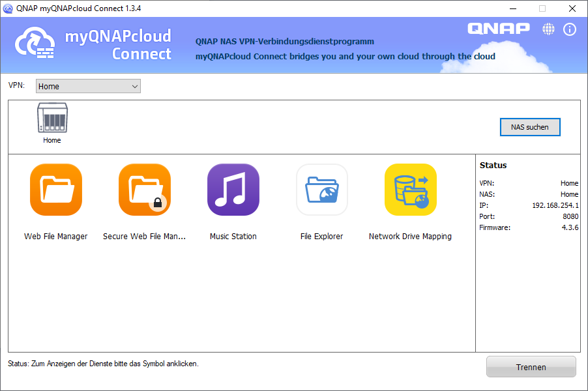The width and height of the screenshot is (588, 391).
Task: Click the IP address 192.168.254.1
Action: (x=555, y=205)
